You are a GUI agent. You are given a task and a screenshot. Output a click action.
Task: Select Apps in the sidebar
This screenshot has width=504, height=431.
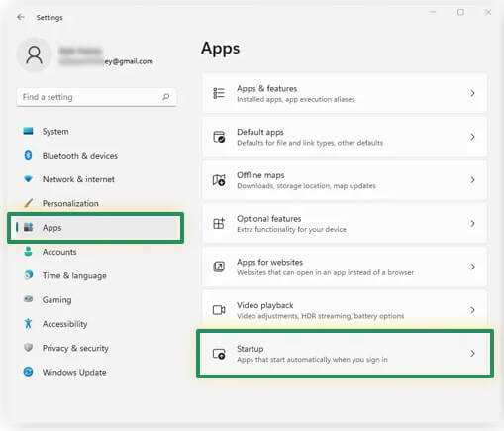coord(96,228)
